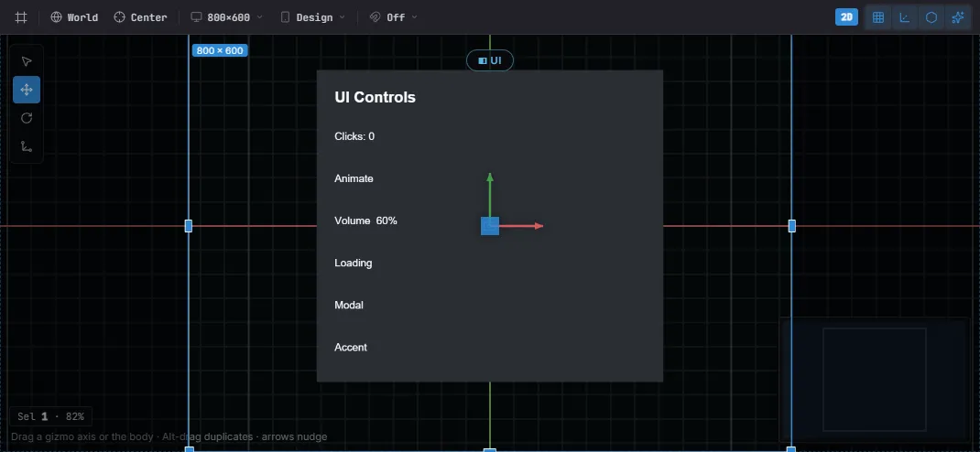Click the UI node label badge
The height and width of the screenshot is (452, 980).
coord(490,60)
